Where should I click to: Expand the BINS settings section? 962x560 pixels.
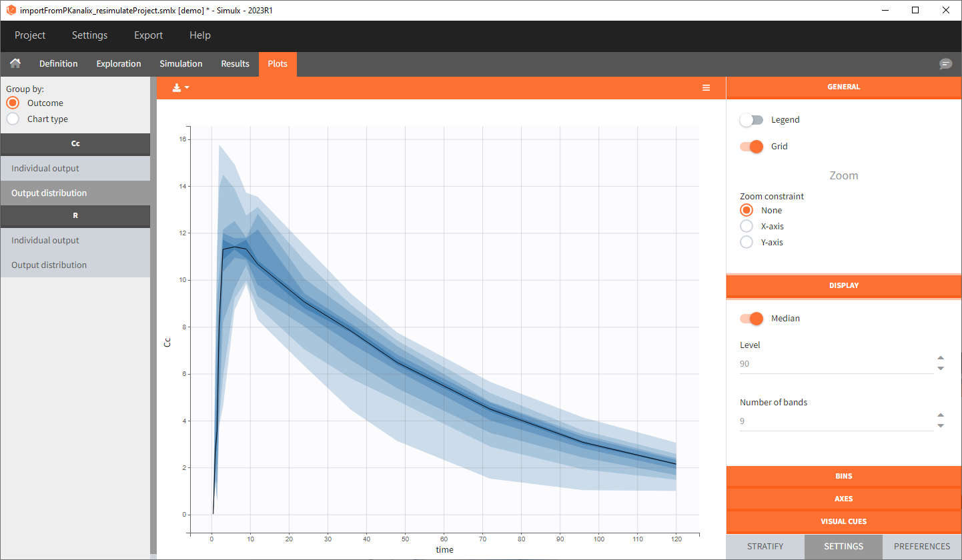843,477
